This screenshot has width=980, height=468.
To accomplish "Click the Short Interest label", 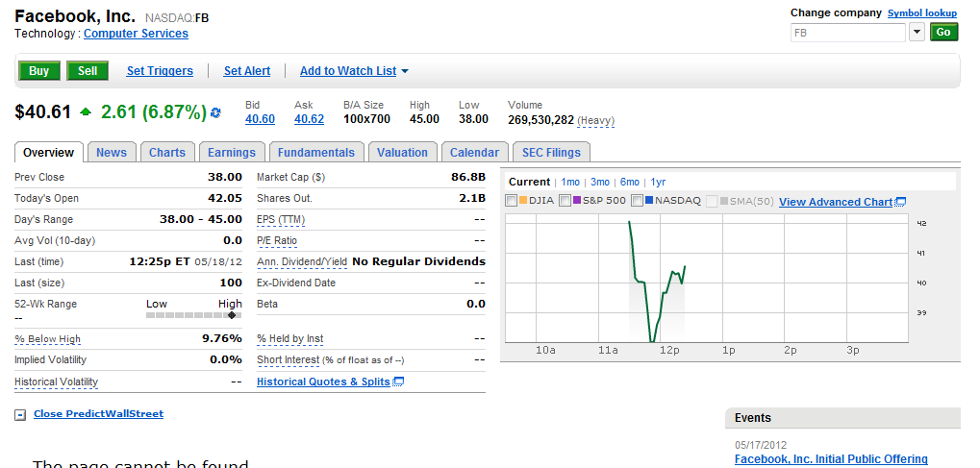I will click(289, 360).
